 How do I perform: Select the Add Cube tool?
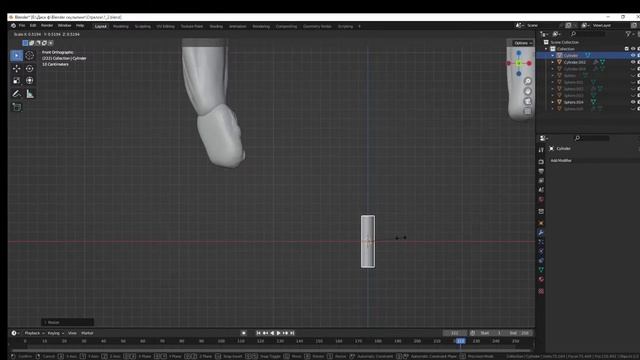coord(16,107)
